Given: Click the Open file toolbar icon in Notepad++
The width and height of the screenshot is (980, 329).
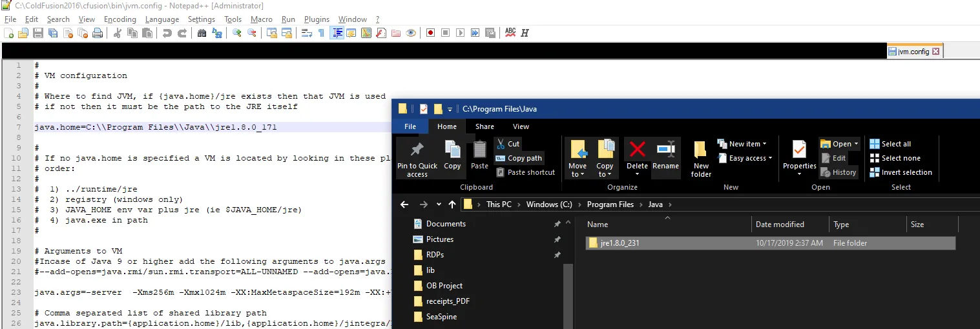Looking at the screenshot, I should pyautogui.click(x=23, y=33).
